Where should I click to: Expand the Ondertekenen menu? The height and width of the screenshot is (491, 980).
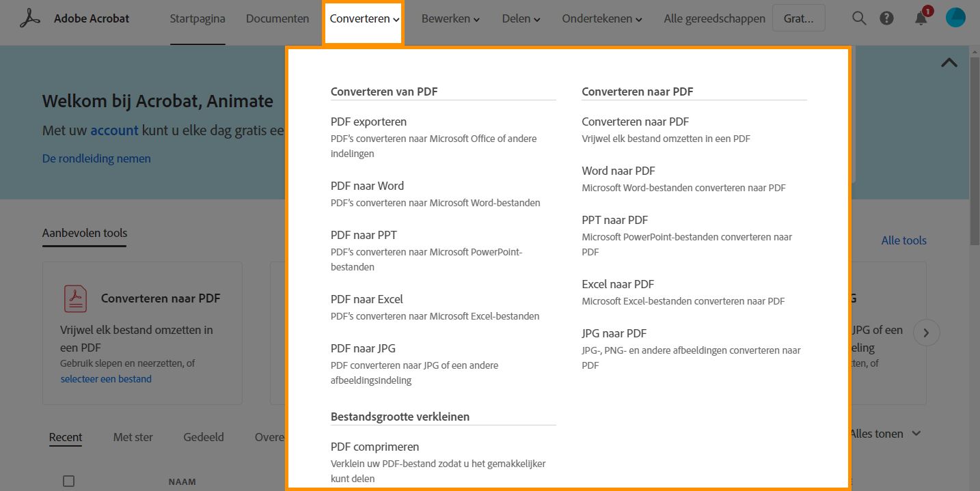pos(601,18)
